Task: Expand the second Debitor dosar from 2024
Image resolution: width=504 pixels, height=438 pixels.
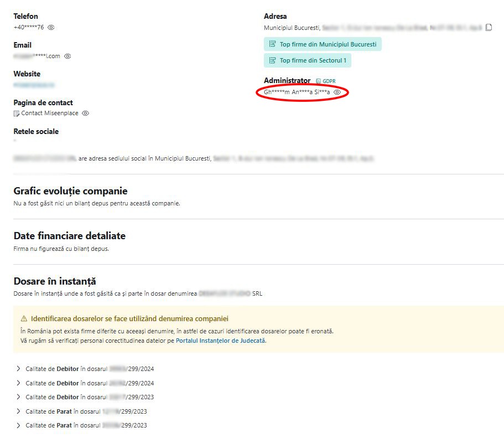Action: (x=18, y=383)
